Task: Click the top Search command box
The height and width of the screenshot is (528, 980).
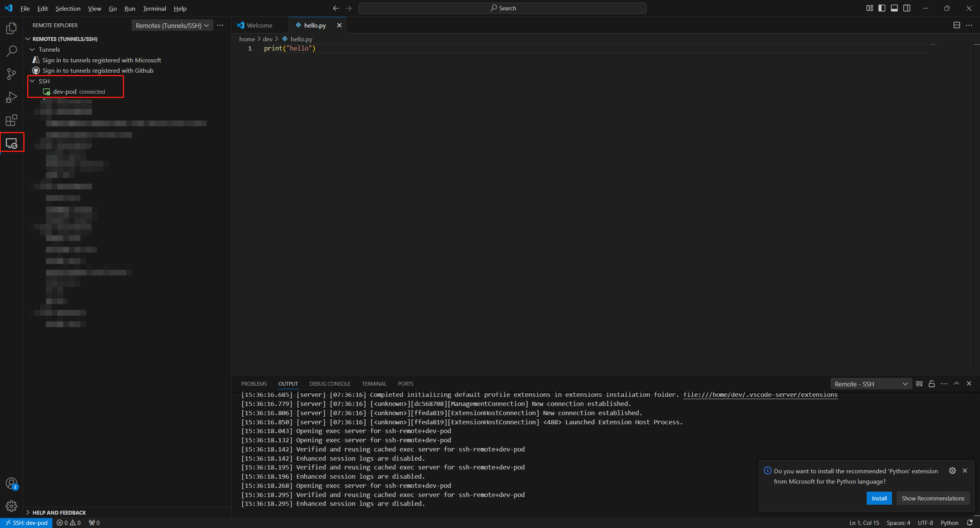Action: 502,8
